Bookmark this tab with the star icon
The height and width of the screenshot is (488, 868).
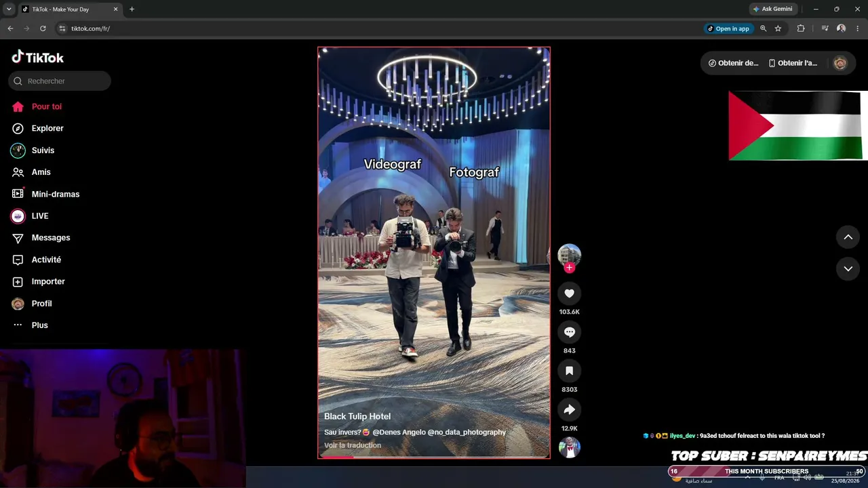[778, 28]
